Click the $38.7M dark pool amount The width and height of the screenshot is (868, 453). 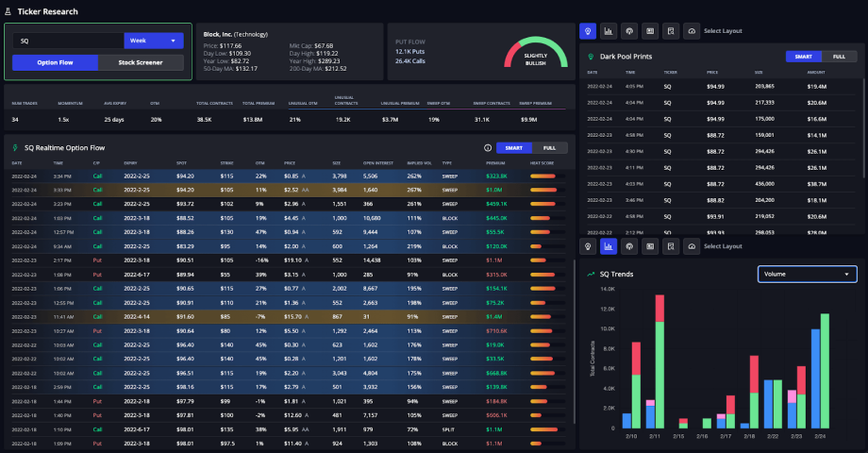click(816, 184)
